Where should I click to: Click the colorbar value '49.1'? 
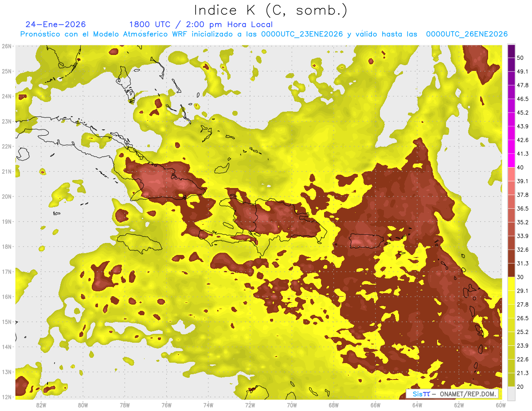coord(523,71)
